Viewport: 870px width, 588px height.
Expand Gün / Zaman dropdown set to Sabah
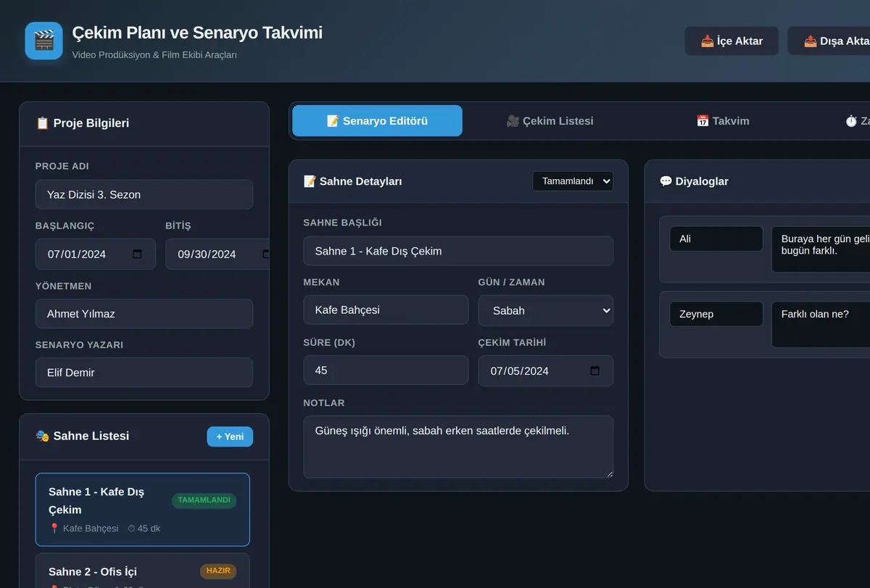pyautogui.click(x=546, y=310)
